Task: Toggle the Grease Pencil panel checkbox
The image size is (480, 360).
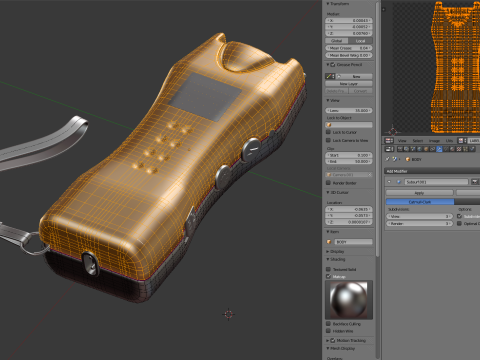Action: [333, 65]
